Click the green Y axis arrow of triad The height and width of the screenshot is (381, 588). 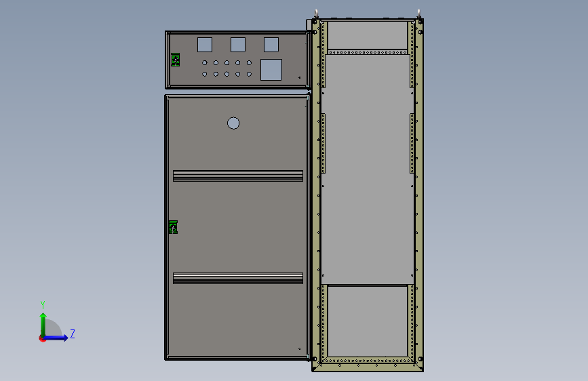43,324
